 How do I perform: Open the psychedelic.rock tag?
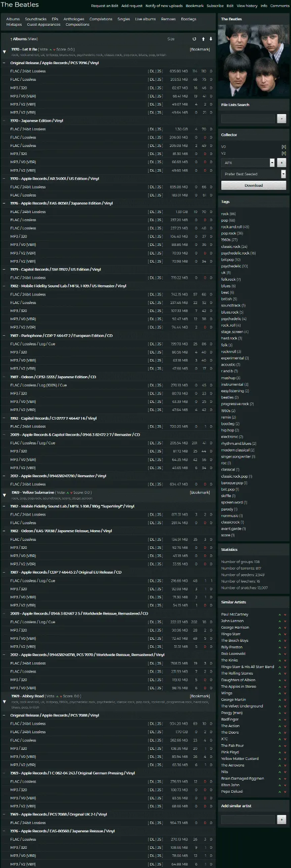click(235, 253)
